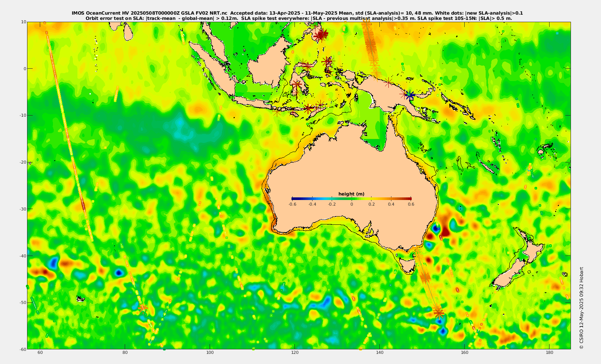This screenshot has height=364, width=601.
Task: Click the height colorbar inside Australia
Action: tap(352, 199)
